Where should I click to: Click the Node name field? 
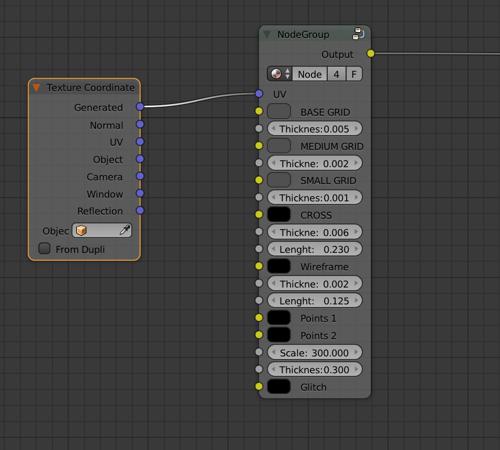point(310,74)
